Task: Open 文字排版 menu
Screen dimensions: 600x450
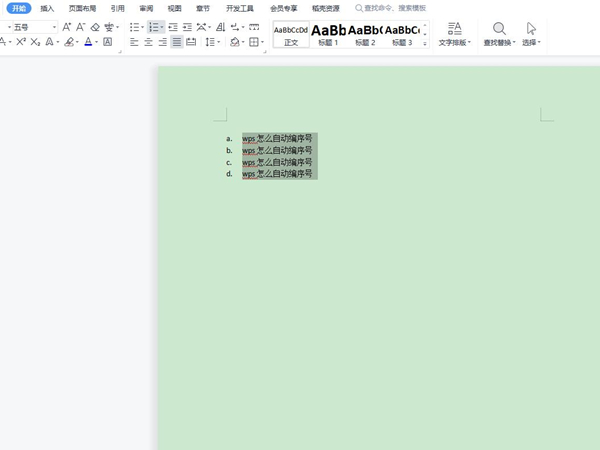Action: point(455,34)
